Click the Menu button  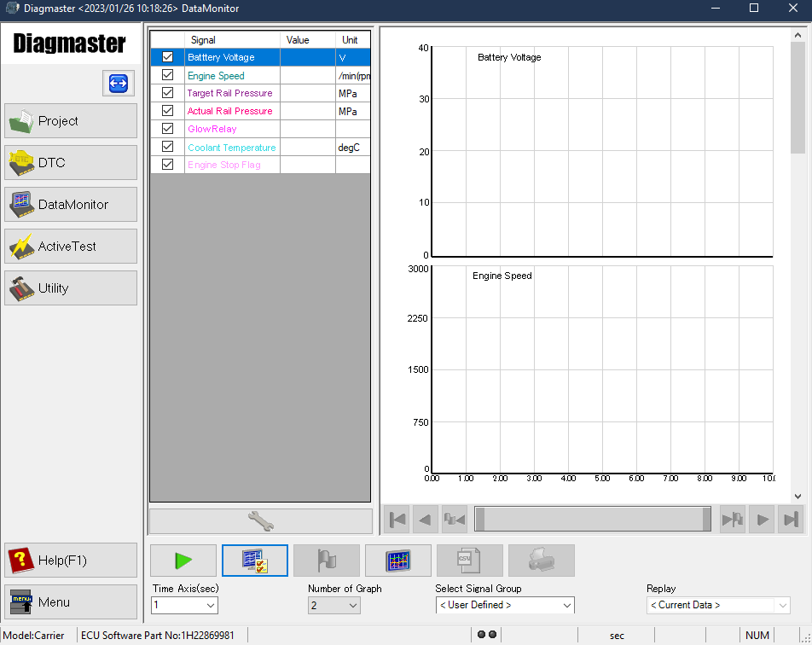pos(71,602)
